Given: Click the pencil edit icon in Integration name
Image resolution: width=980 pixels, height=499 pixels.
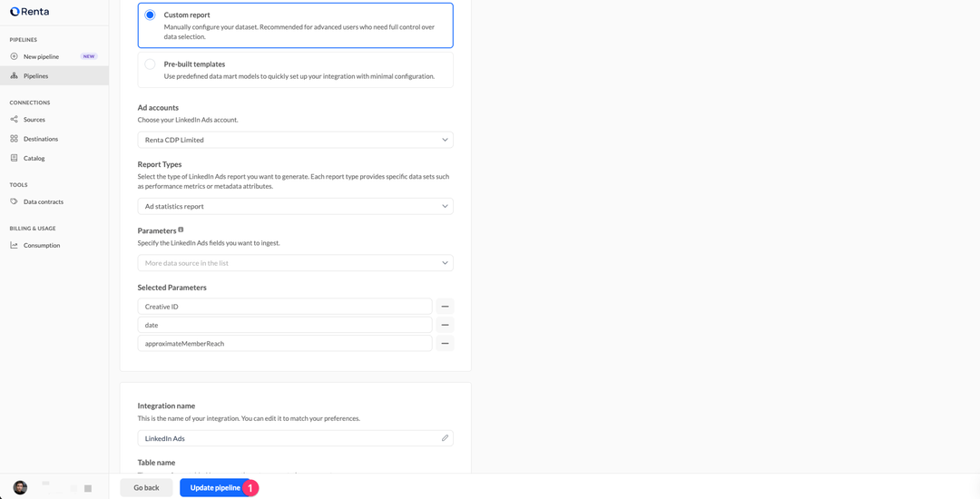Looking at the screenshot, I should click(x=445, y=438).
